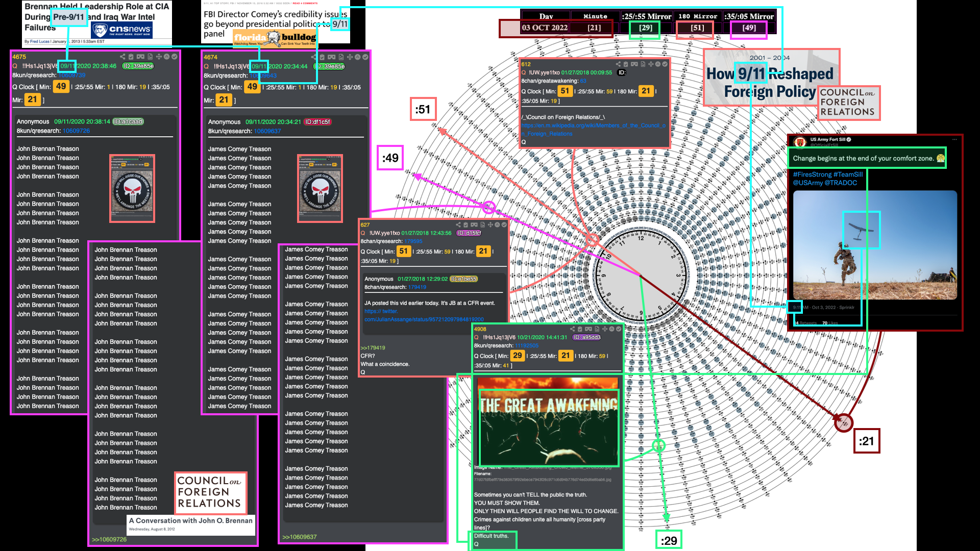Click the clipboard icon on post 4674
Viewport: 980px width, 551px height.
pos(322,57)
